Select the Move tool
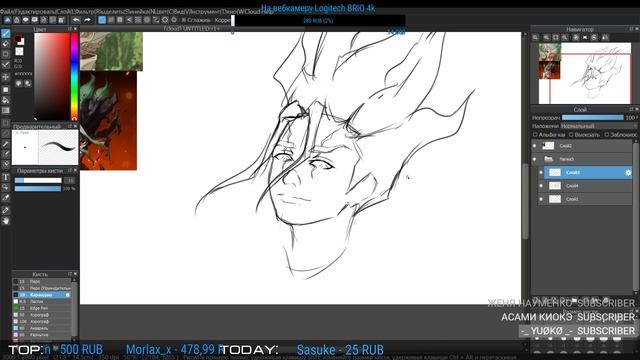Screen dimensions: 640x360 pyautogui.click(x=6, y=77)
